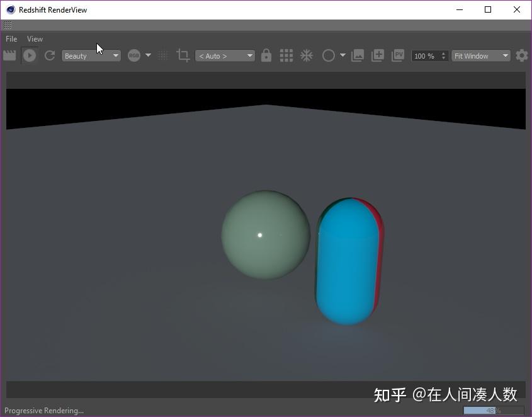
Task: Open the Auto color-space dropdown
Action: (x=224, y=55)
